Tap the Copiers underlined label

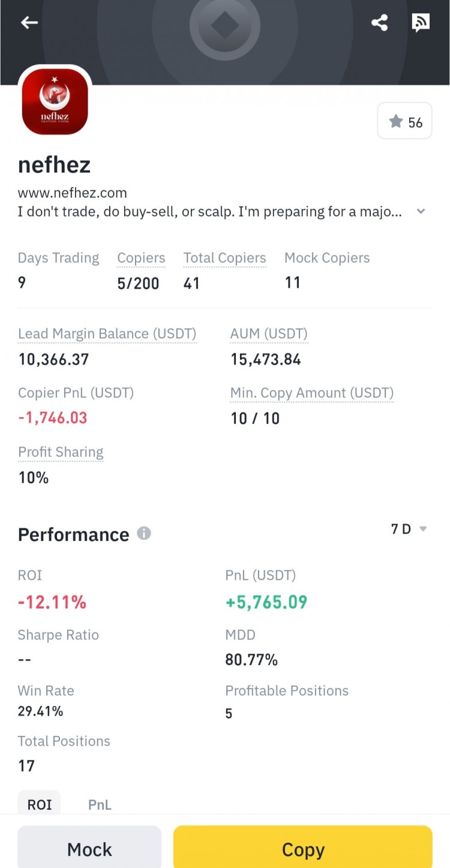pos(141,258)
